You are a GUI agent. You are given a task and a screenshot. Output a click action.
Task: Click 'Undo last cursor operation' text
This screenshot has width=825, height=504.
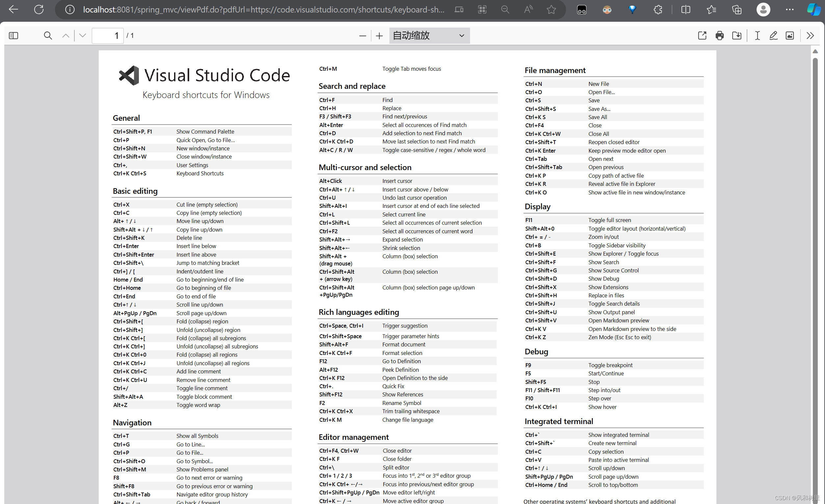[415, 198]
